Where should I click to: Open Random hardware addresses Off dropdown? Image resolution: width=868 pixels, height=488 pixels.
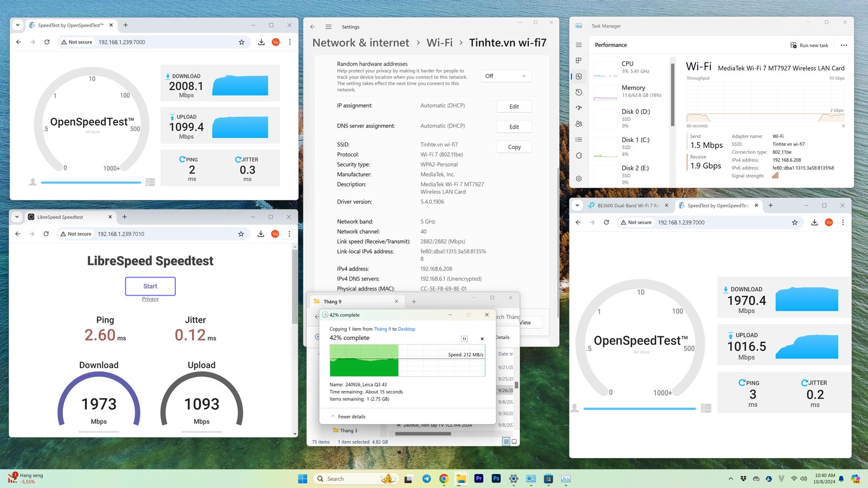point(506,76)
